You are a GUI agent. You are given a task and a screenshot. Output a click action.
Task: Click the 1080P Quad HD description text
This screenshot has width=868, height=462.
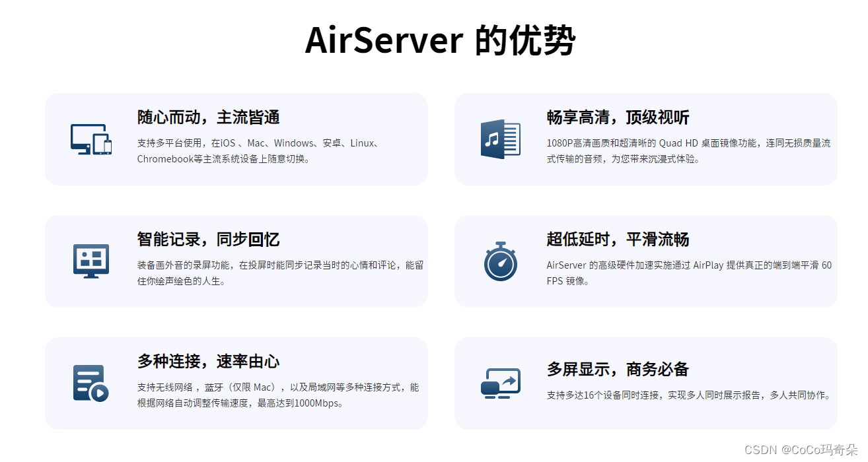689,151
